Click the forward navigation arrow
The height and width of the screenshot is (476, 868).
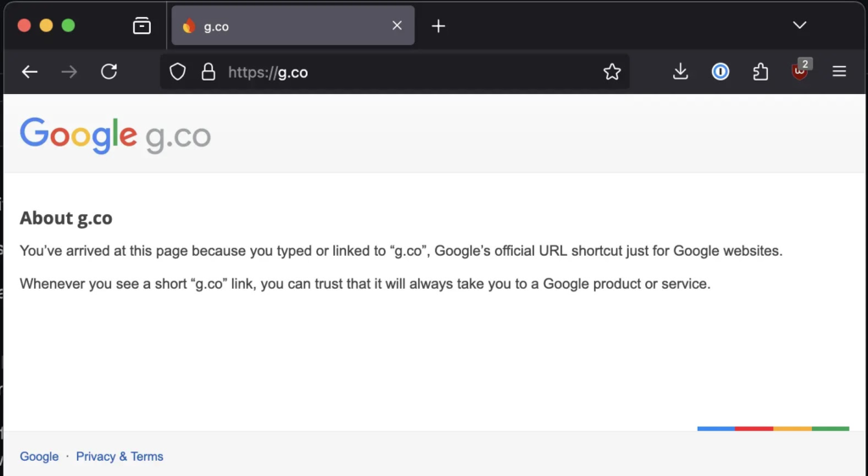tap(70, 72)
